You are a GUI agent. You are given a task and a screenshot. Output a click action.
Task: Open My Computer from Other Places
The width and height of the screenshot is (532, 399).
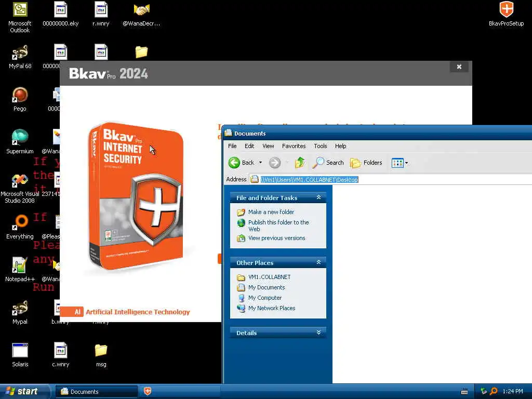coord(265,298)
